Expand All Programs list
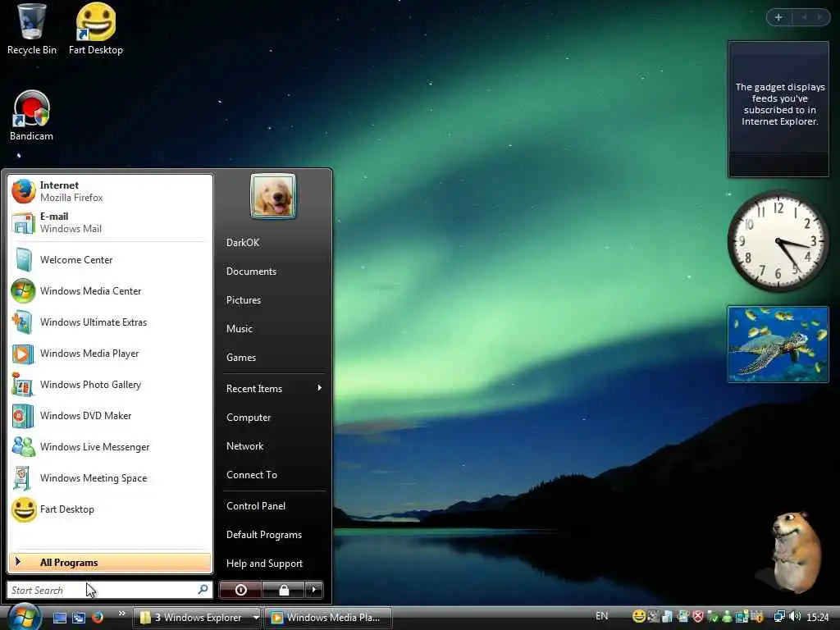The height and width of the screenshot is (630, 840). (x=110, y=563)
